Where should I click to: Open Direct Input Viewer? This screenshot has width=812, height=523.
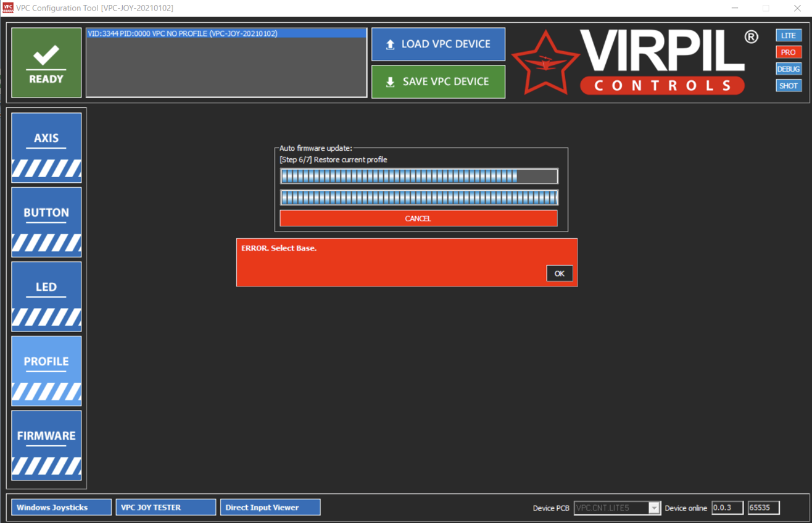[x=270, y=508]
